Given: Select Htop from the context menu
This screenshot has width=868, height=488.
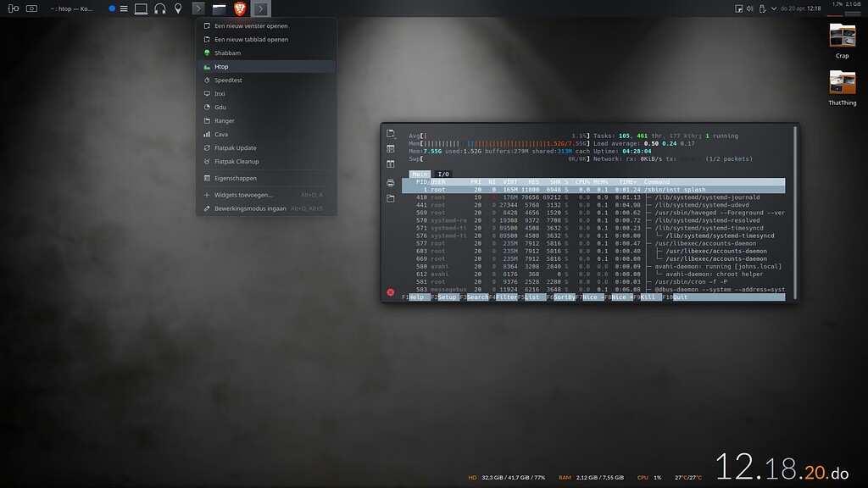Looking at the screenshot, I should click(221, 67).
